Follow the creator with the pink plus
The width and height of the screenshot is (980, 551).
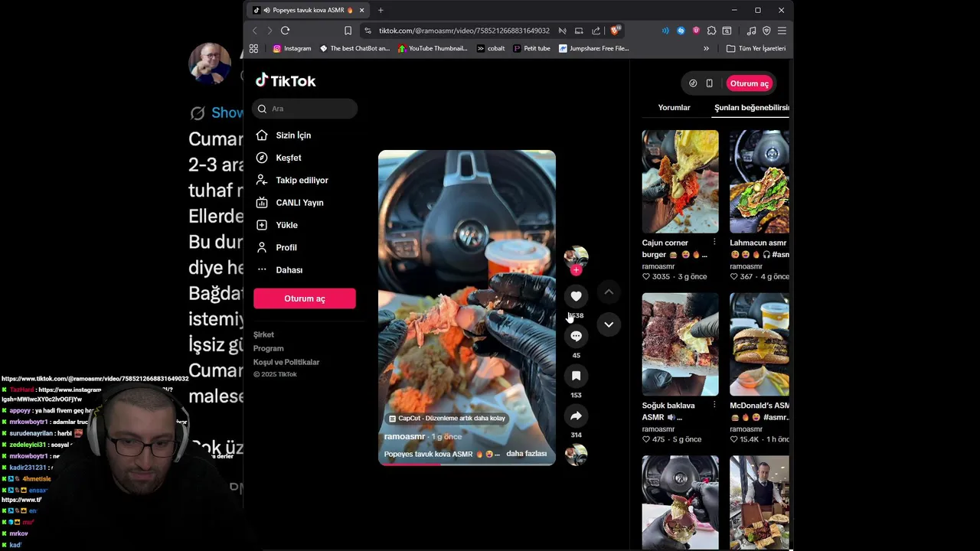(x=576, y=270)
